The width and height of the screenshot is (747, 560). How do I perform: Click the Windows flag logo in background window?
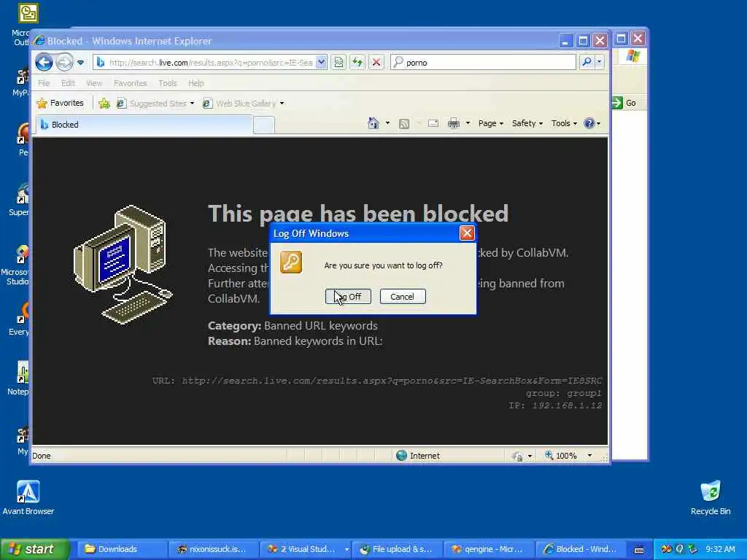point(633,56)
